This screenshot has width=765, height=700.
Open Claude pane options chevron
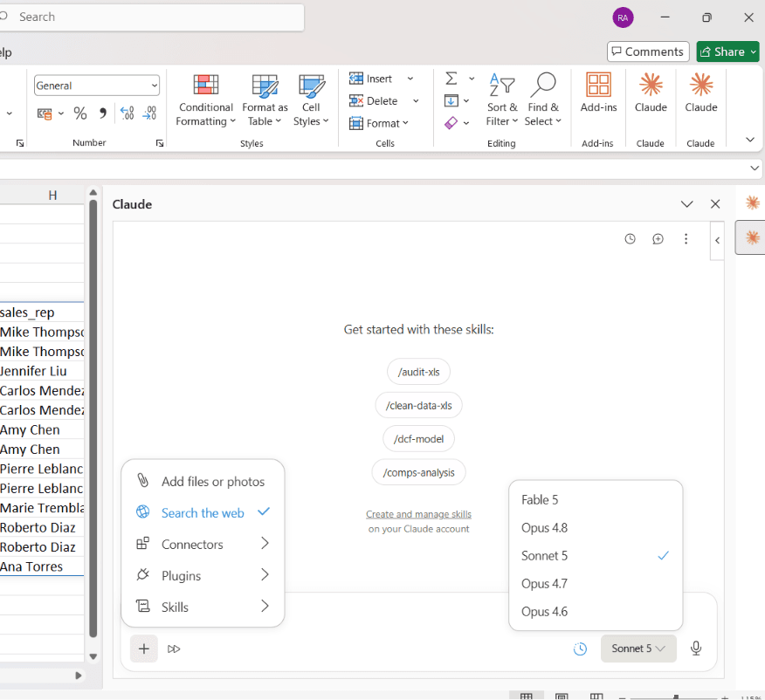(x=686, y=204)
